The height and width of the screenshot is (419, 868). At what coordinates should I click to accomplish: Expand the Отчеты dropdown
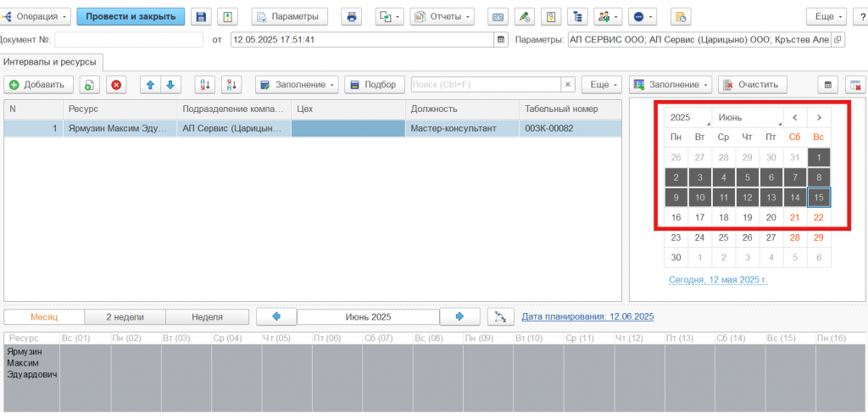[x=442, y=17]
